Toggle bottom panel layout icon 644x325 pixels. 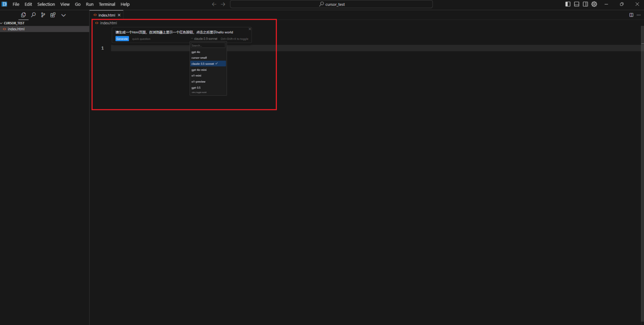577,4
